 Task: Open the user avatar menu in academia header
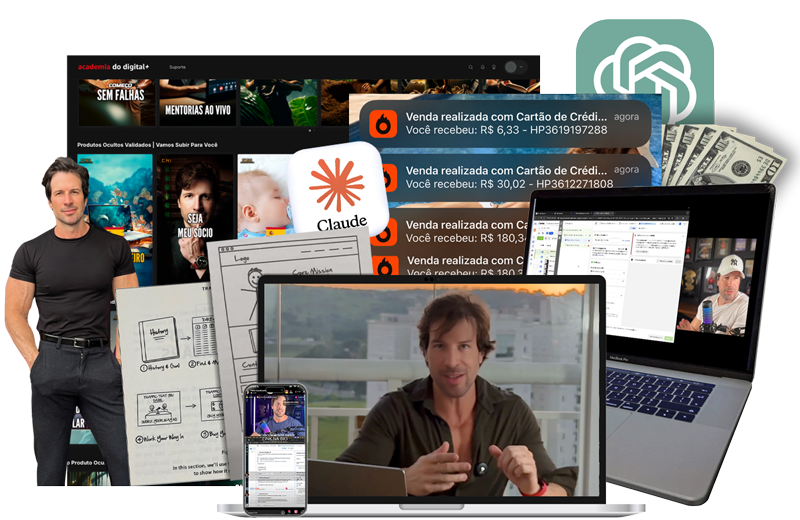click(x=515, y=67)
